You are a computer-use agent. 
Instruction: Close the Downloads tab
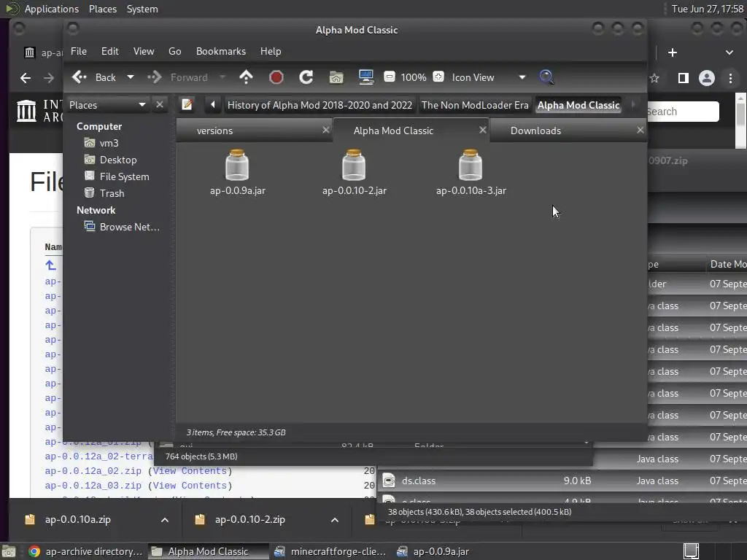point(640,130)
